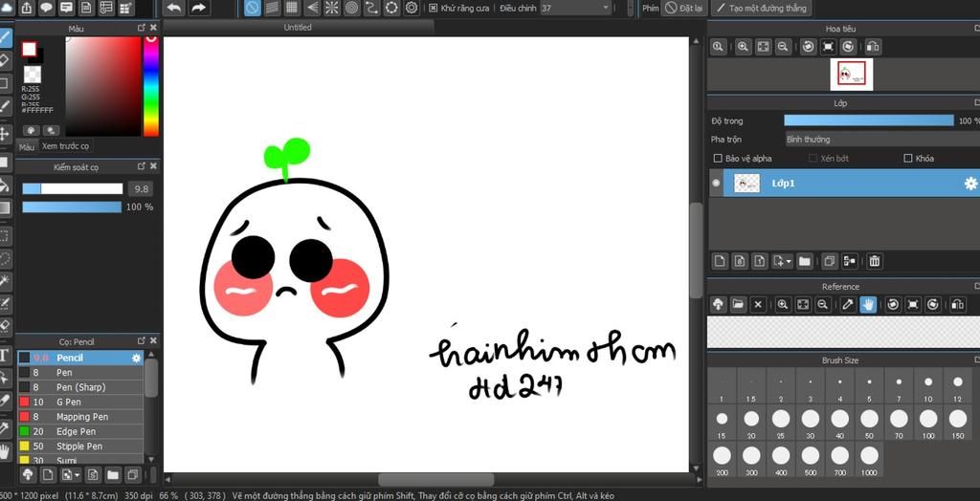Image resolution: width=980 pixels, height=501 pixels.
Task: Enable the Bảo vệ alpha checkbox
Action: pyautogui.click(x=718, y=159)
